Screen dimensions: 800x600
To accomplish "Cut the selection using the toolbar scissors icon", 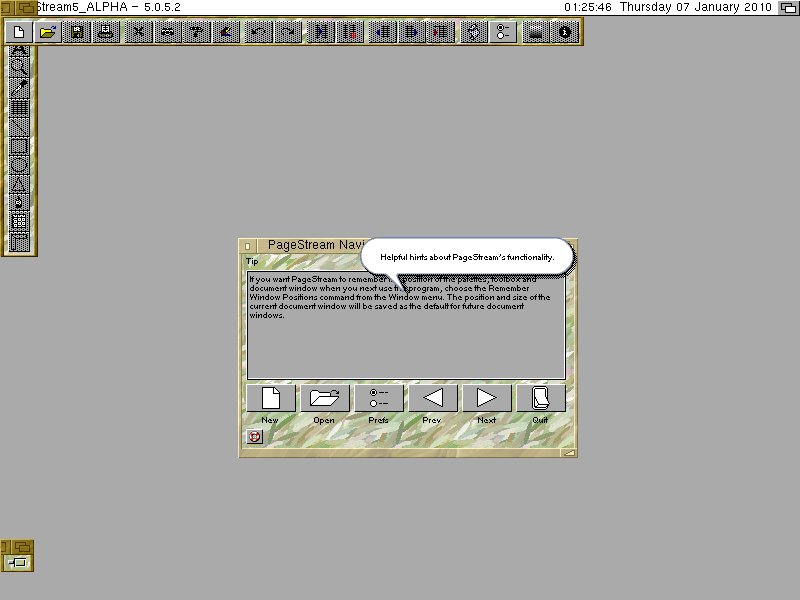I will coord(138,32).
